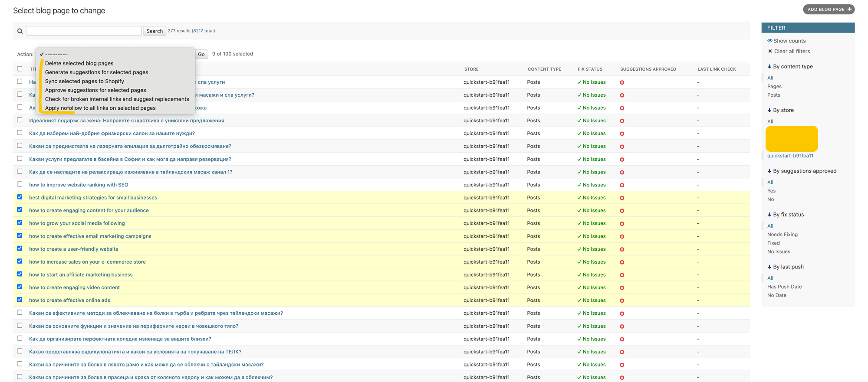
Task: Sort by the Store column header
Action: [x=471, y=69]
